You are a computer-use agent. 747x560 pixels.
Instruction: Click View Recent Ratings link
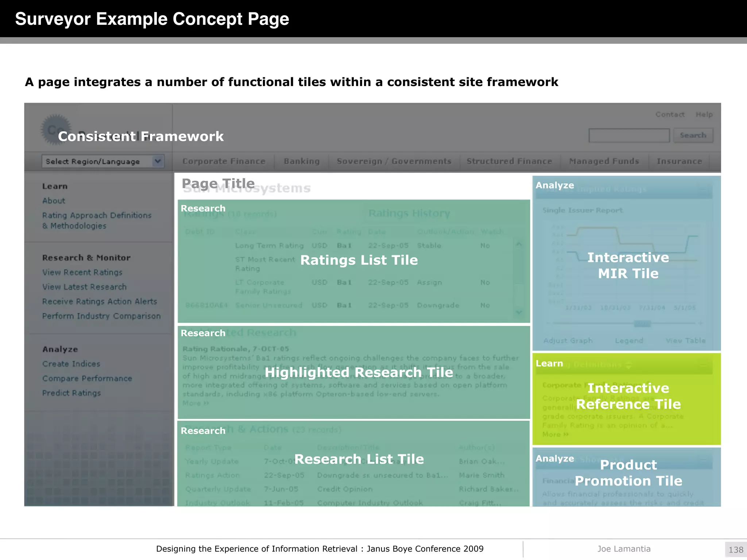coord(82,272)
